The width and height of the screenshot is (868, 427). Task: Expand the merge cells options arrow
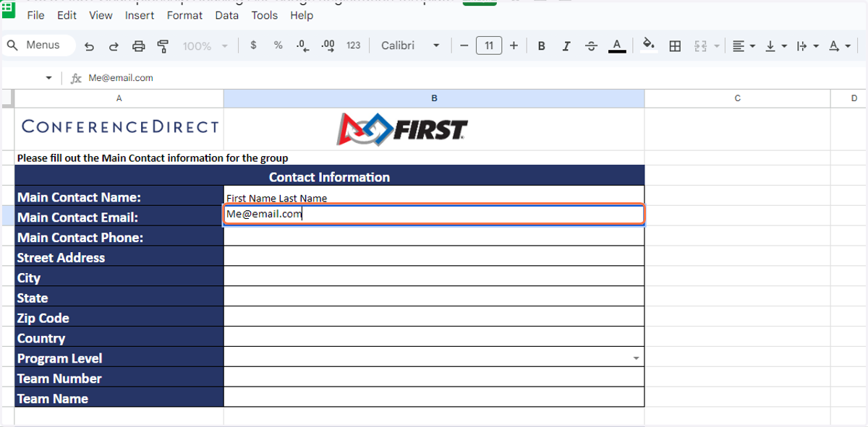click(x=716, y=46)
